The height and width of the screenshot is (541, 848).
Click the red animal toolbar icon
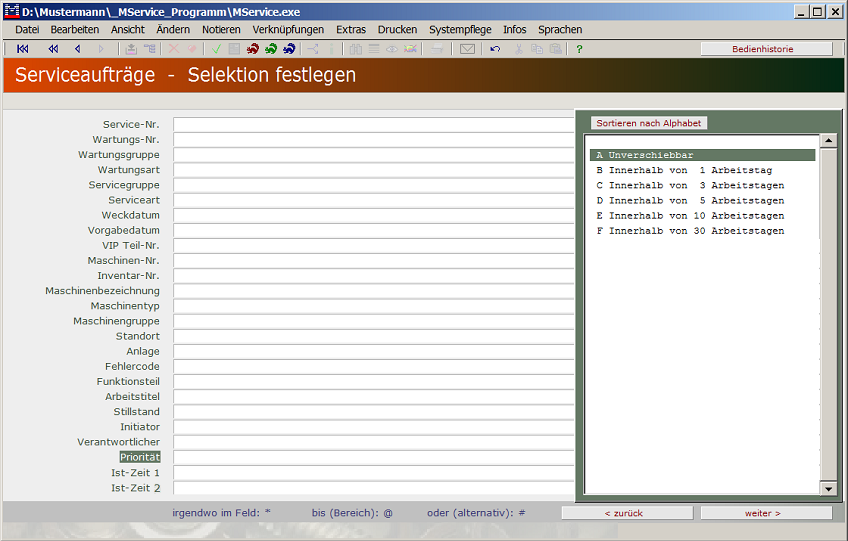click(253, 49)
